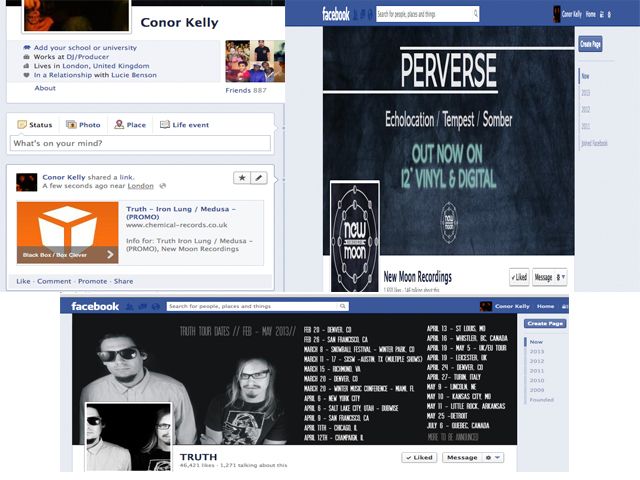Click Message button on New Moon Recordings

click(543, 277)
